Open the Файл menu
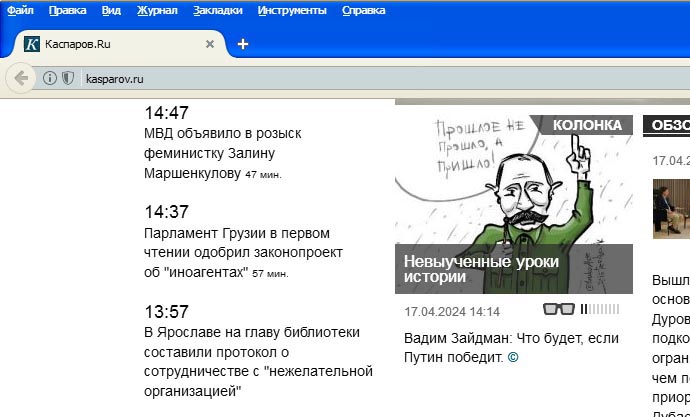The image size is (690, 417). [20, 10]
